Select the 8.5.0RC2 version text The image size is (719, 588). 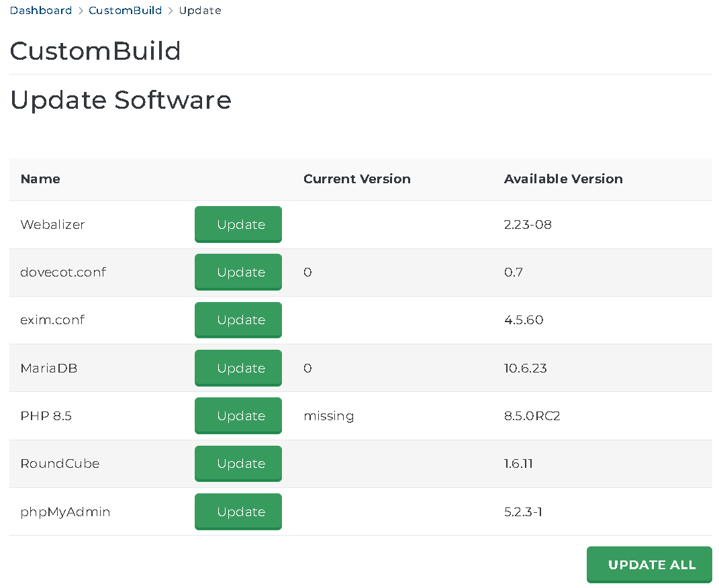(x=532, y=416)
